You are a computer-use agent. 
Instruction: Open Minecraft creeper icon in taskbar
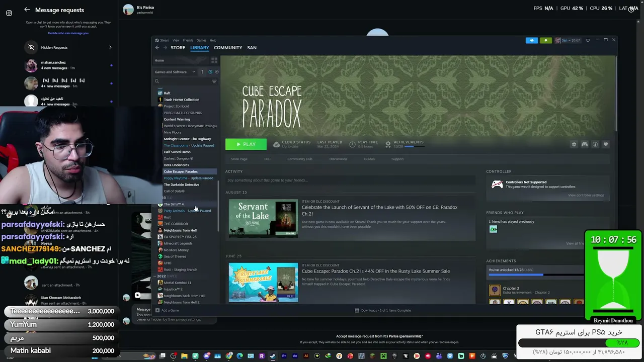pyautogui.click(x=383, y=356)
